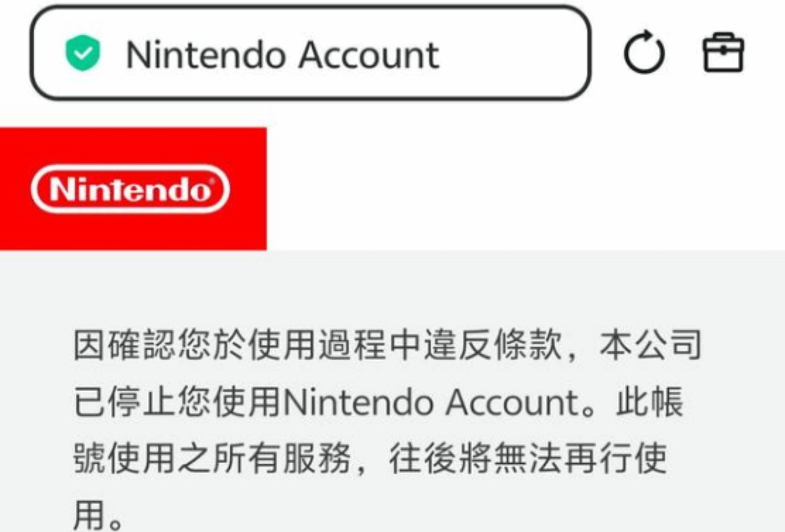Select the Nintendo Account address bar
Image resolution: width=785 pixels, height=532 pixels.
pos(311,53)
